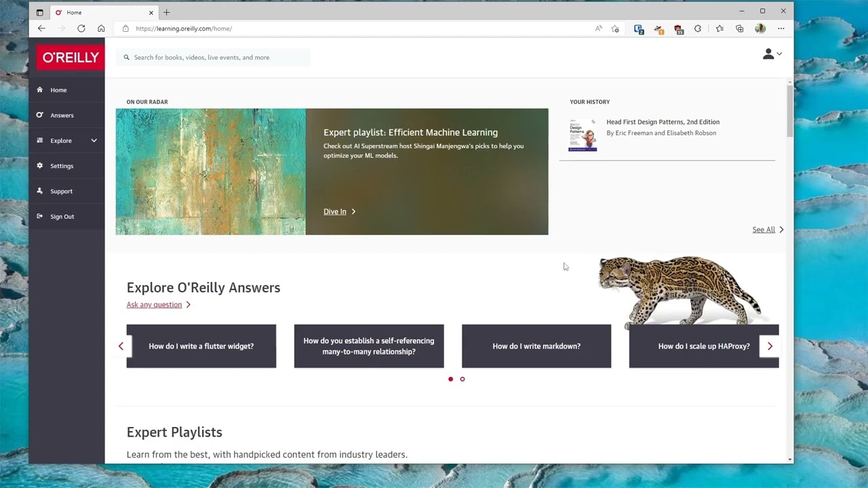
Task: Open 'How do I write markdown?' card
Action: (536, 346)
